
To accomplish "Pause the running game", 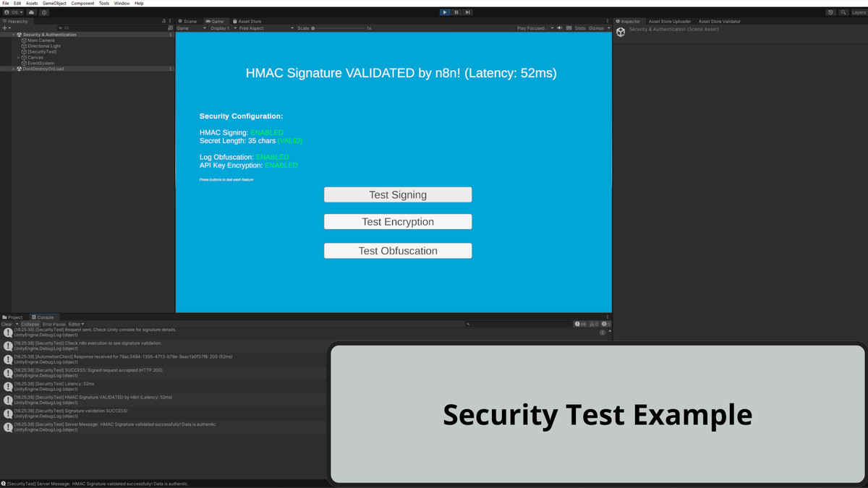I will pos(456,12).
